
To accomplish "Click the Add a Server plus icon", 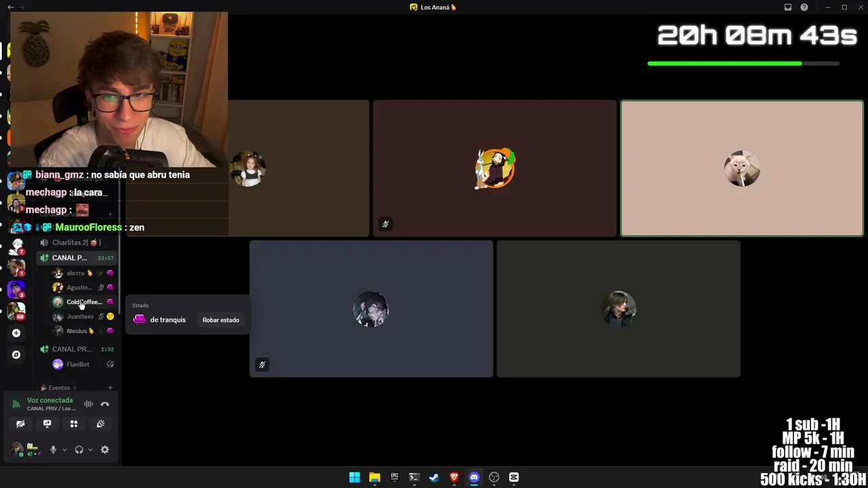I will [x=16, y=333].
